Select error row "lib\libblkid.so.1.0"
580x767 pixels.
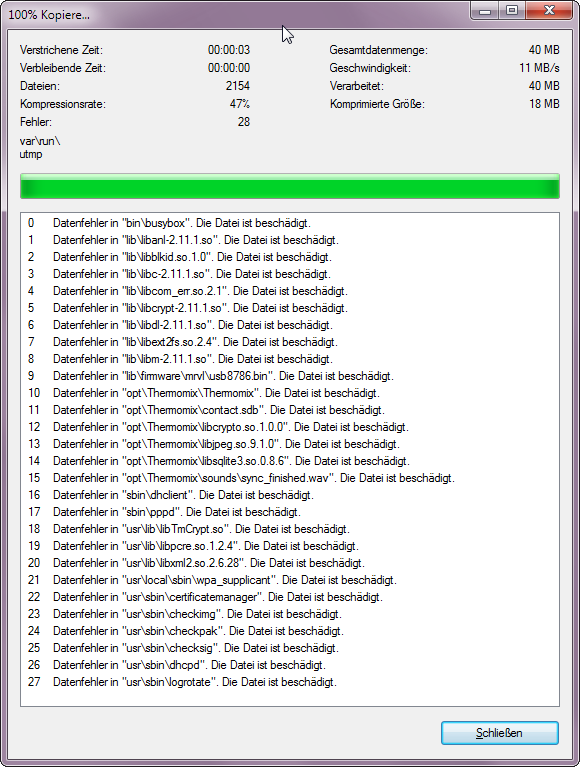[x=290, y=257]
